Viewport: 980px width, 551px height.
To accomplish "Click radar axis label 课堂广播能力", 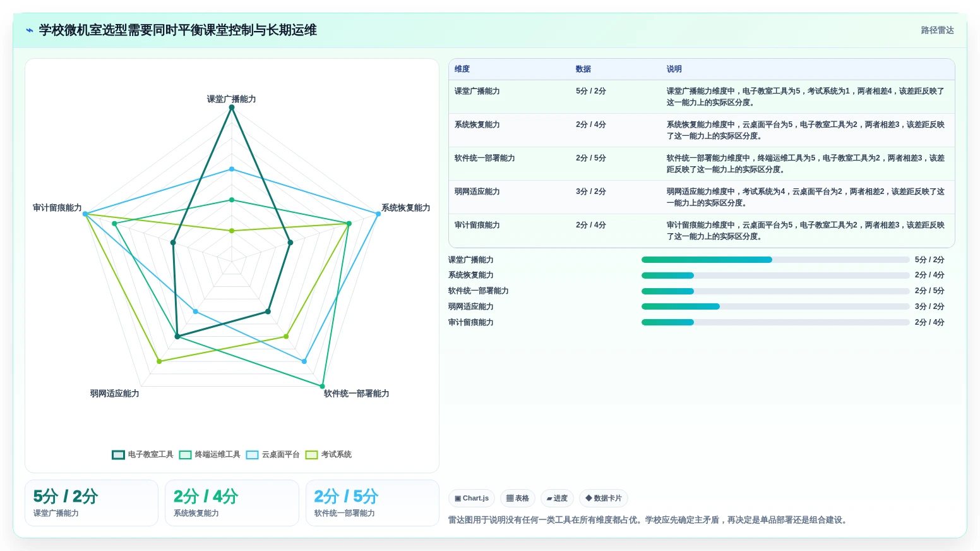I will coord(232,99).
